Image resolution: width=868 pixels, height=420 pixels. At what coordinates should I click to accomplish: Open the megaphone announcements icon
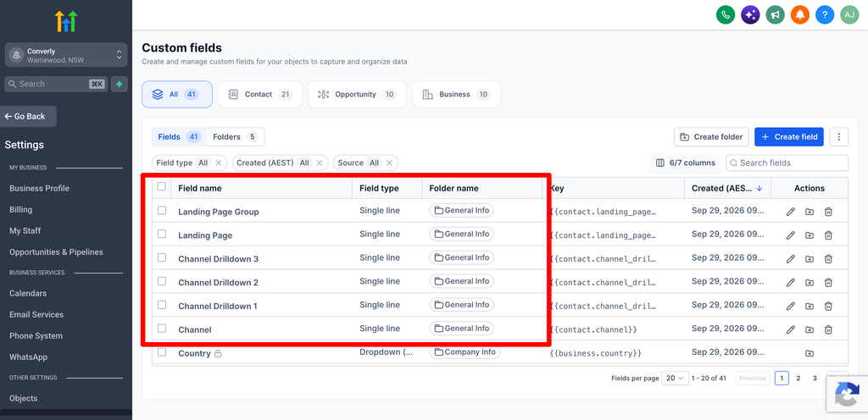click(775, 15)
